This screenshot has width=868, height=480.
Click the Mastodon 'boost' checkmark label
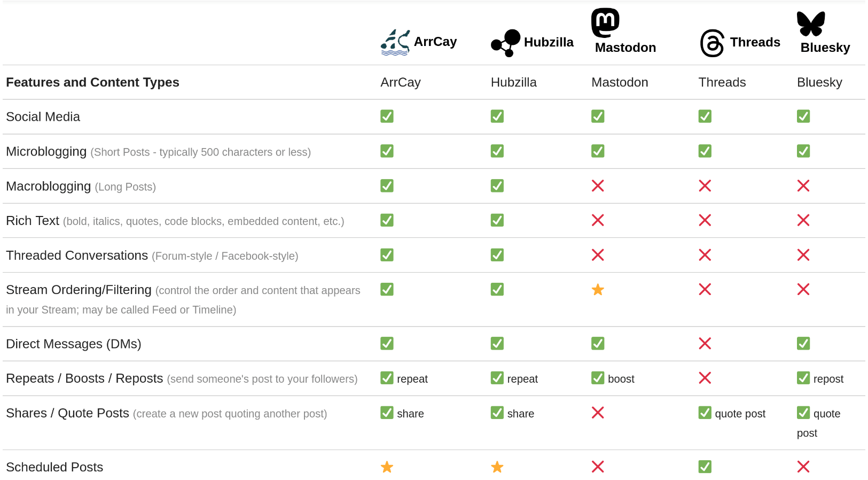pyautogui.click(x=621, y=379)
